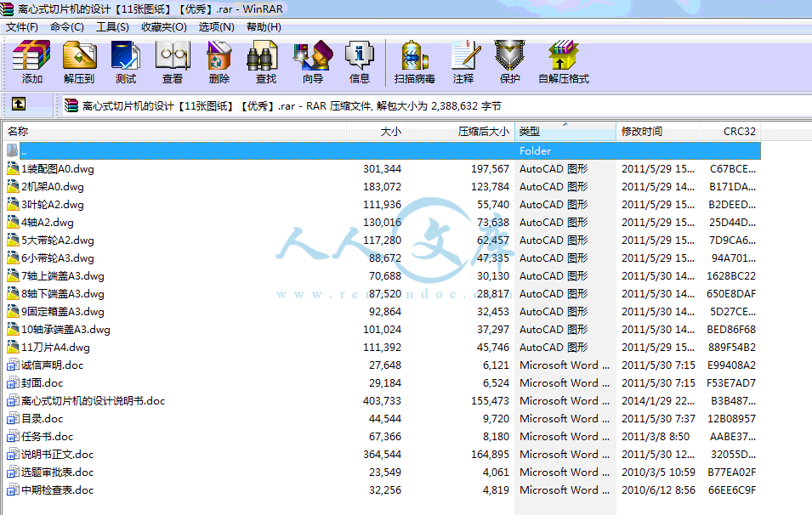Select file 说明书正文.doc

58,455
